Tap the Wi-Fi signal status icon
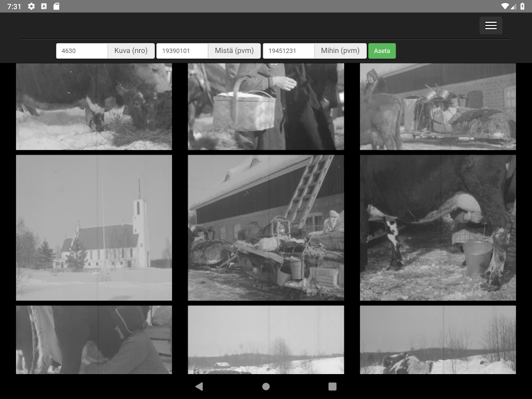This screenshot has height=399, width=532. pos(505,6)
